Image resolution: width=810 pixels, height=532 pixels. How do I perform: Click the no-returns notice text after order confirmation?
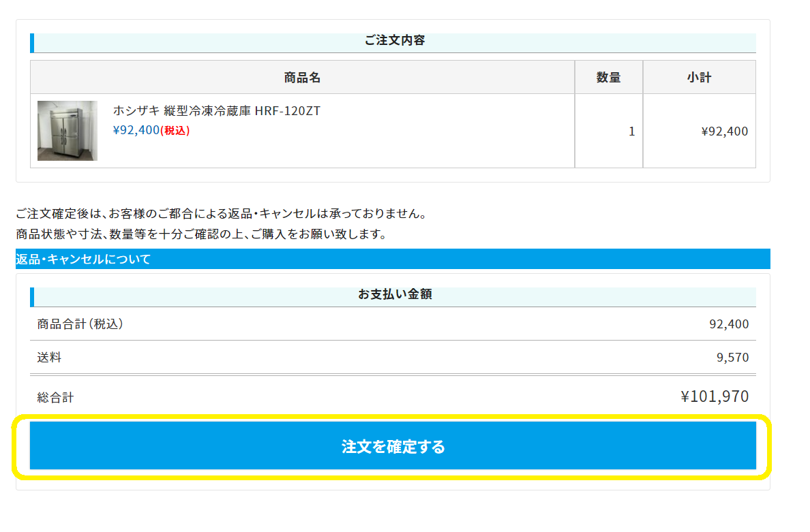click(221, 214)
